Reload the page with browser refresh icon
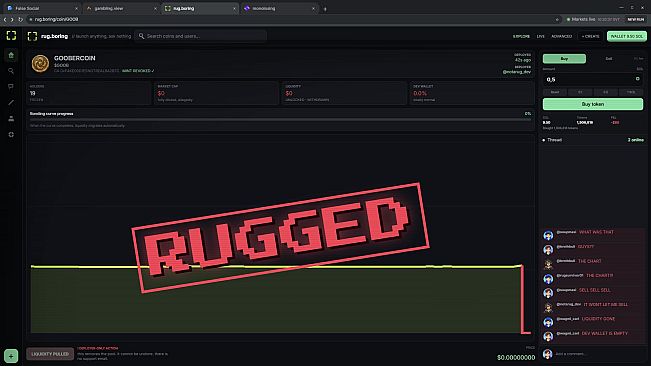 [x=20, y=20]
